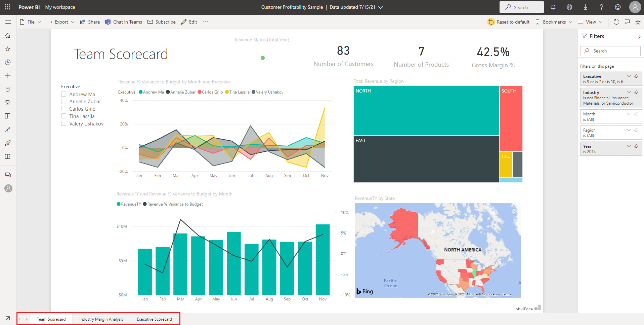
Task: Clear the Year filter eraser icon
Action: [636, 146]
